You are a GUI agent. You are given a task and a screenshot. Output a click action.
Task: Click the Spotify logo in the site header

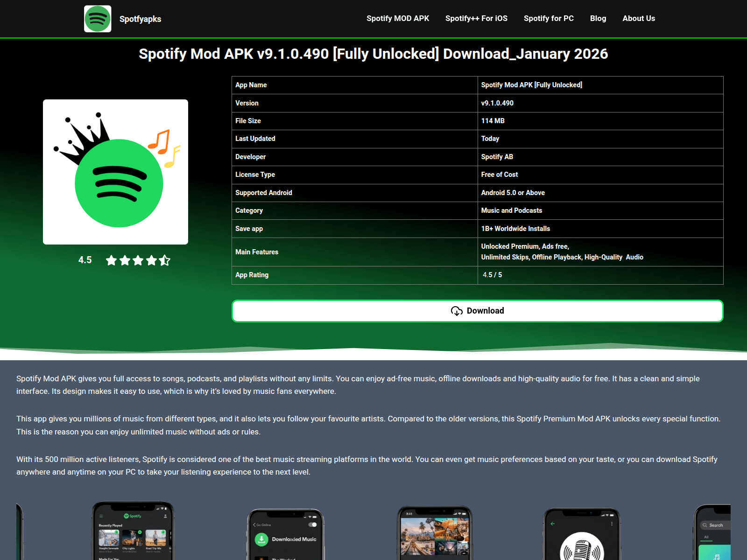[97, 19]
